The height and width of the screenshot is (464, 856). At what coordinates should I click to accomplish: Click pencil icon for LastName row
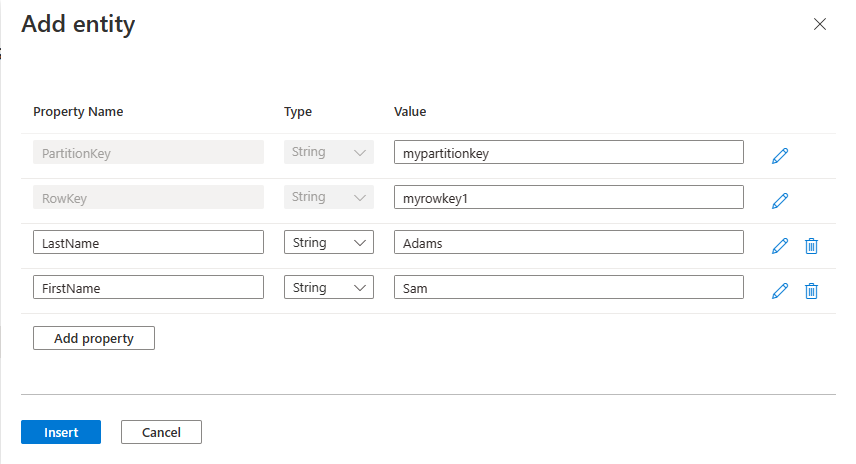(x=780, y=246)
